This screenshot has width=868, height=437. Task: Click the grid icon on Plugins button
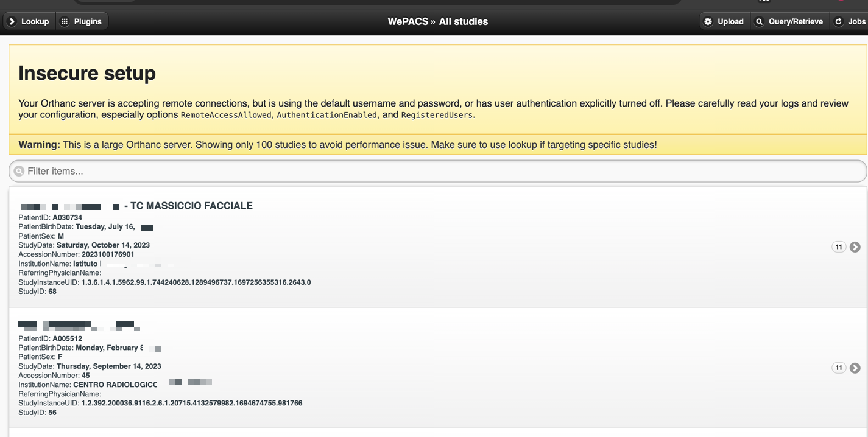[65, 21]
